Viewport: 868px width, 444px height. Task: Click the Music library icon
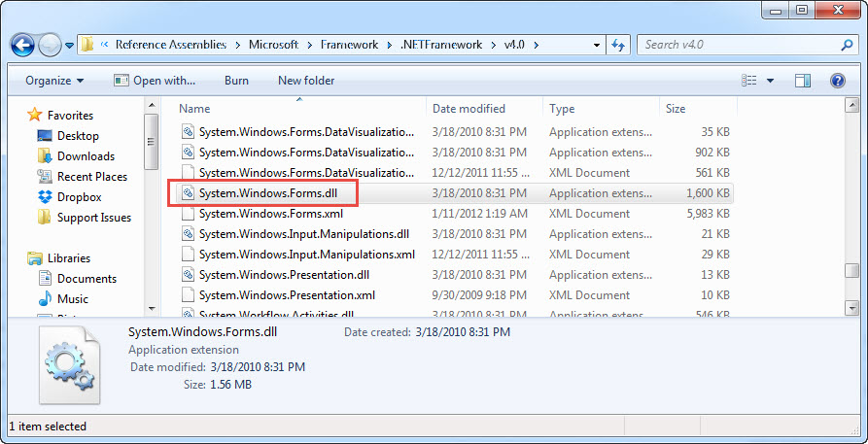[x=45, y=299]
